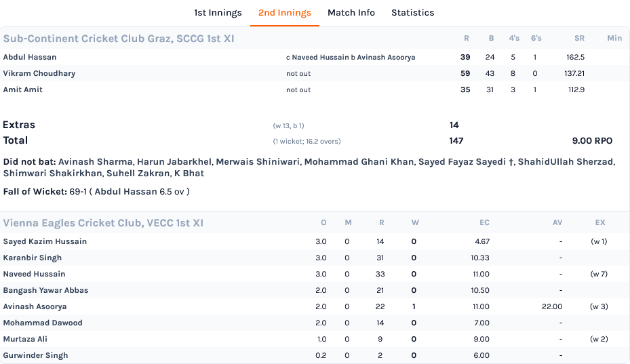630x364 pixels.
Task: Open Avinash Asoorya's bowler entry
Action: click(x=35, y=306)
